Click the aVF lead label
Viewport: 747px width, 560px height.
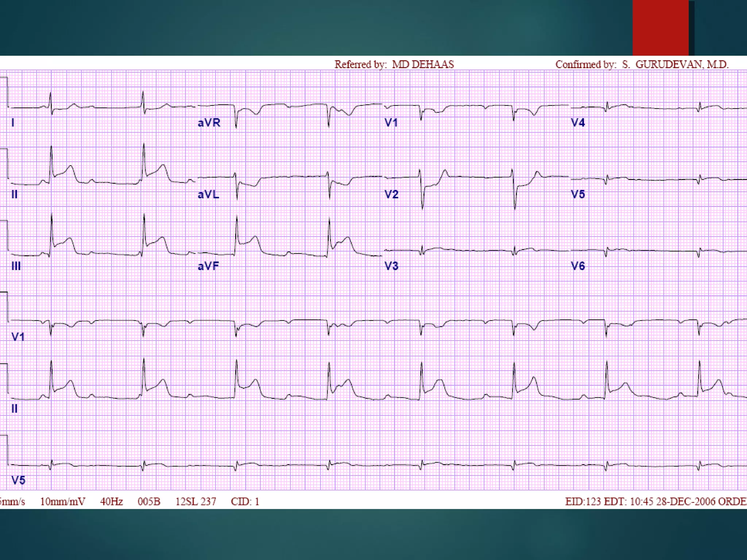click(x=208, y=266)
